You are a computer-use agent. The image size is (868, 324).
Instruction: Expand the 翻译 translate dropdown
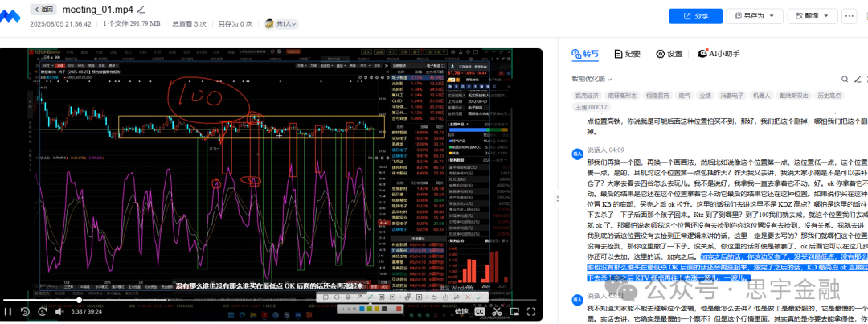click(x=814, y=15)
